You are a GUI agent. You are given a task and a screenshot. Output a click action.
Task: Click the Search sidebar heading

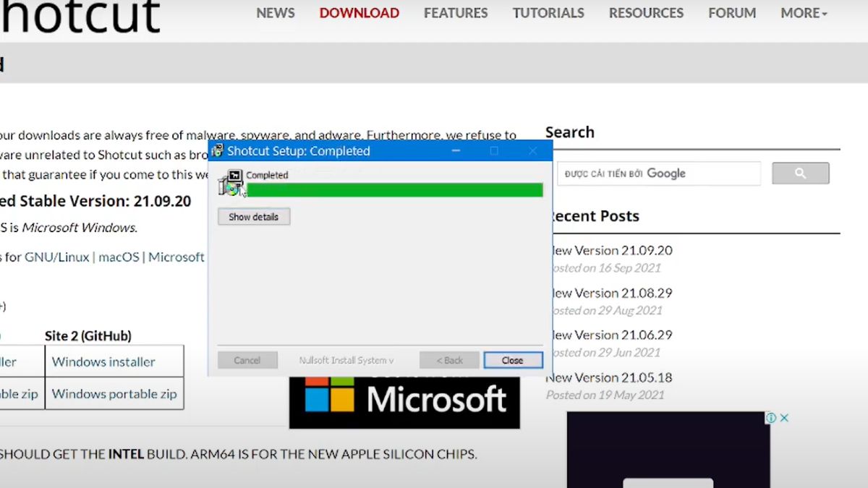coord(570,132)
